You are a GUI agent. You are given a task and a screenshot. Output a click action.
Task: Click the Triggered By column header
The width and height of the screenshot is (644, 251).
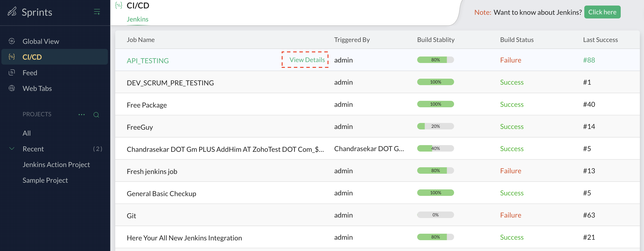click(352, 39)
